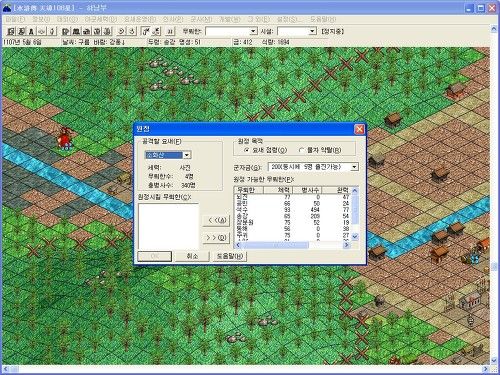The width and height of the screenshot is (500, 375).
Task: Open the 파일(F) menu
Action: pyautogui.click(x=15, y=19)
